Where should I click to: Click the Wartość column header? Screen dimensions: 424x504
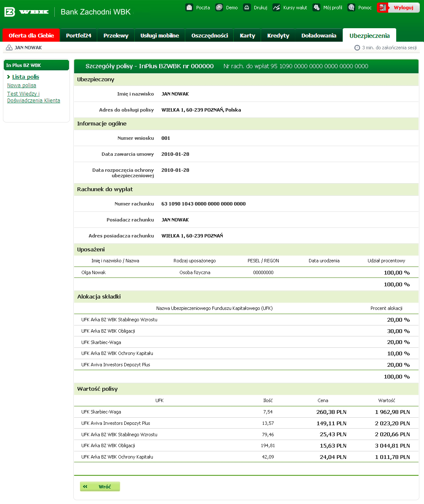click(x=387, y=400)
